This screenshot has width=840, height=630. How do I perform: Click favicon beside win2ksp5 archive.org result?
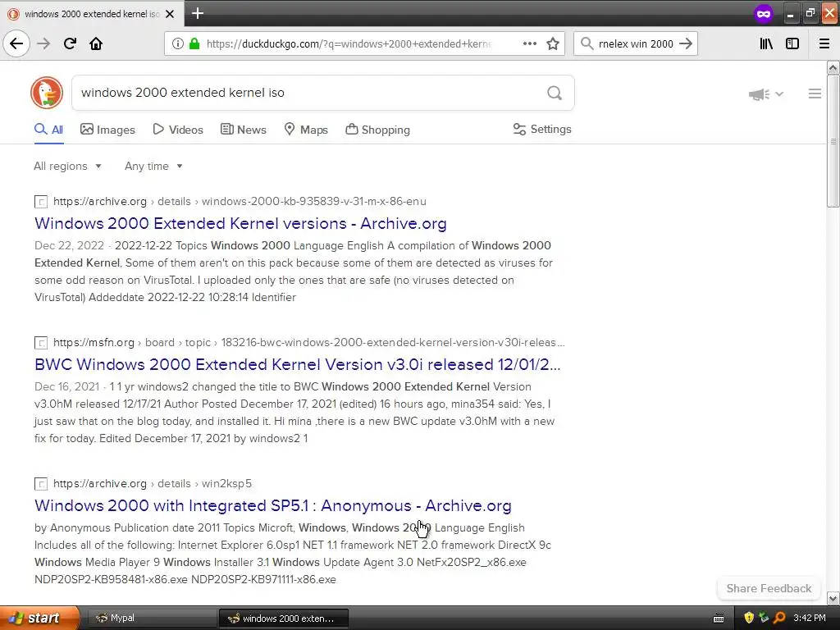41,484
